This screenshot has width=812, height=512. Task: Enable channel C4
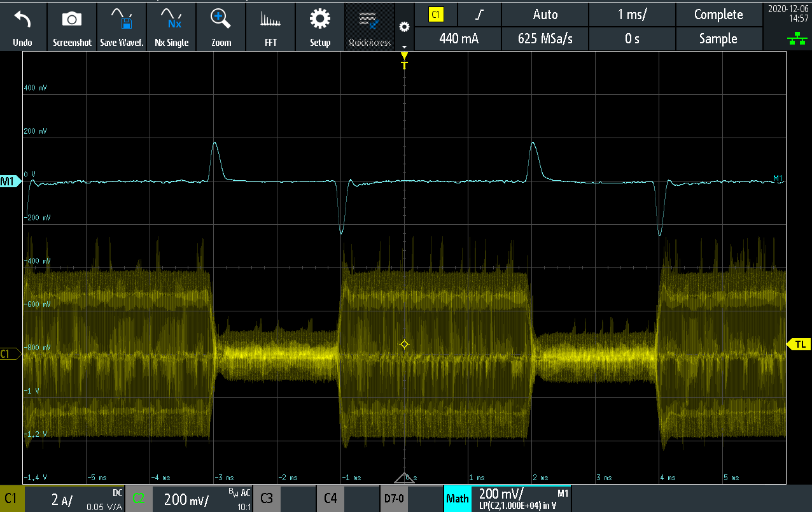pos(347,499)
